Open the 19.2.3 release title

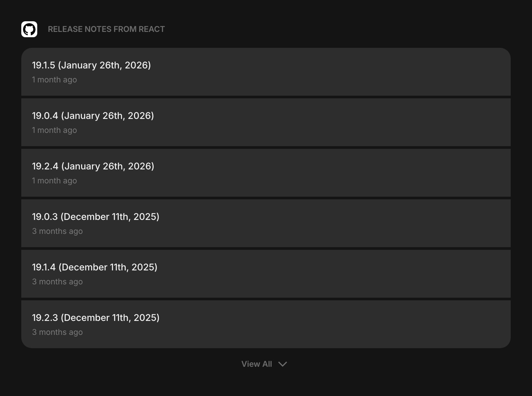coord(95,318)
